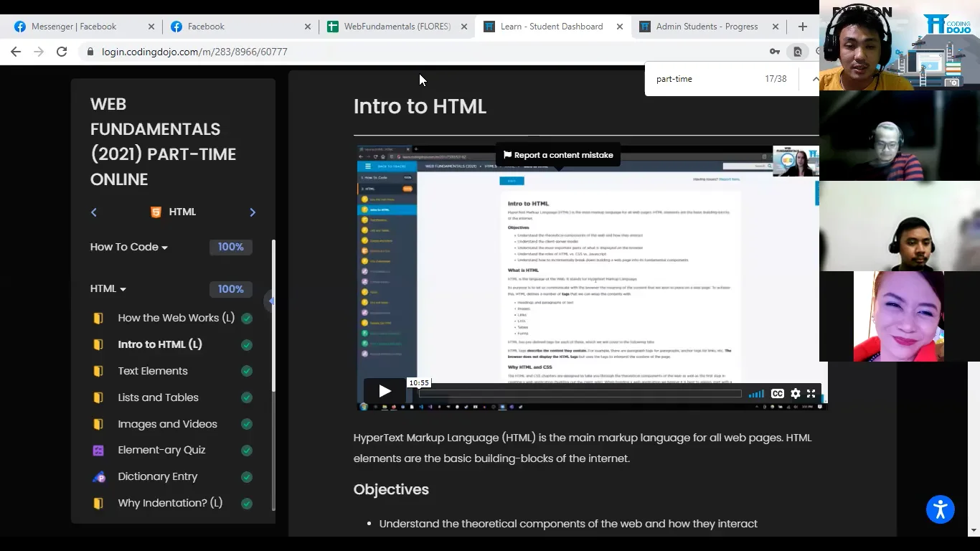980x551 pixels.
Task: Go to the previous chapter with left chevron
Action: tap(94, 212)
